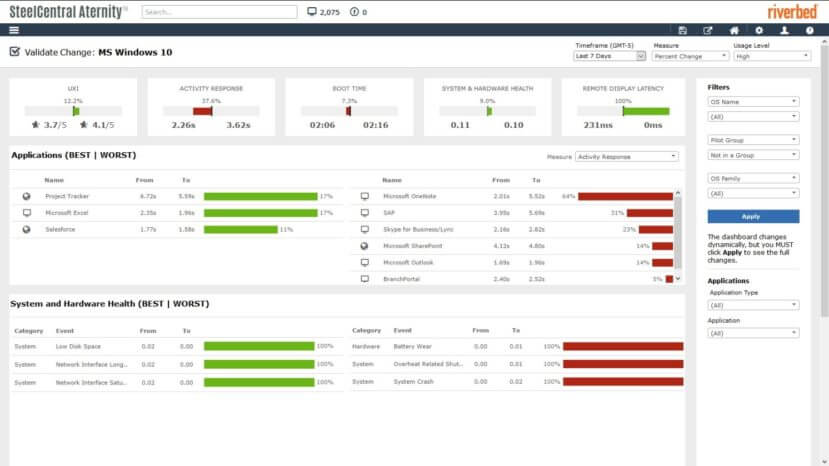
Task: Click the blue Apply button
Action: click(753, 216)
